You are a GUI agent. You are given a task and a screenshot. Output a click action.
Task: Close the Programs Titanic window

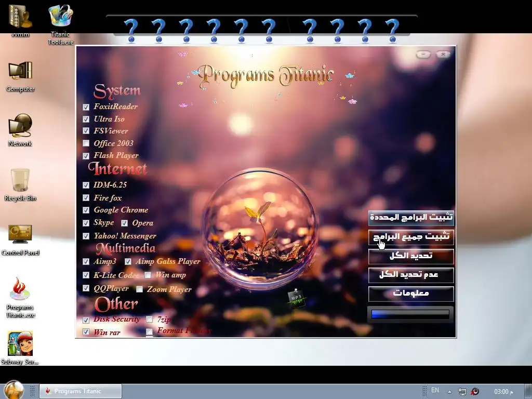tap(443, 54)
